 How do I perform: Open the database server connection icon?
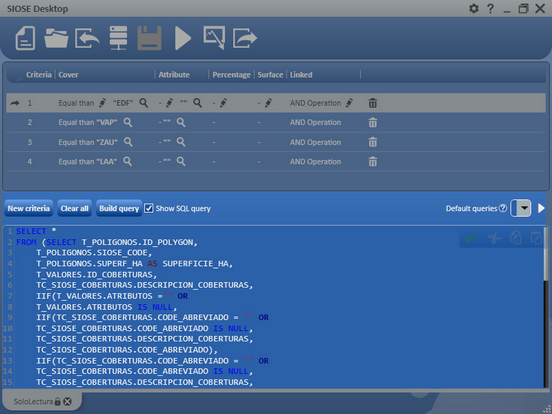[x=118, y=38]
